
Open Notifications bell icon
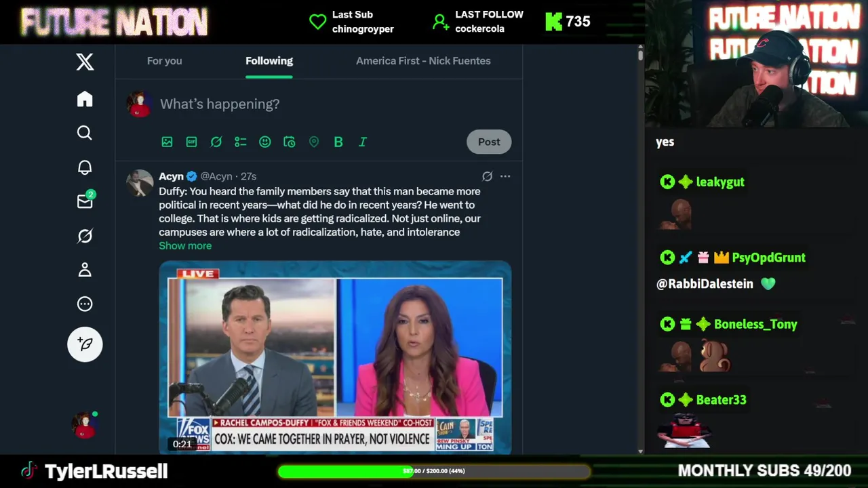click(85, 167)
